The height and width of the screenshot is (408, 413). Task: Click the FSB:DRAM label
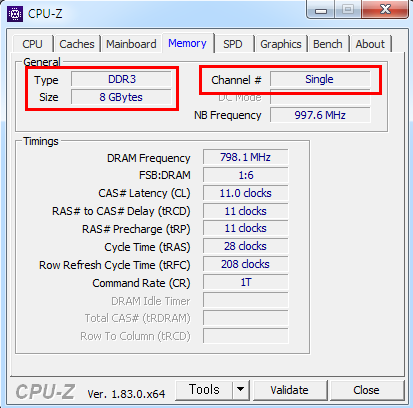point(165,175)
